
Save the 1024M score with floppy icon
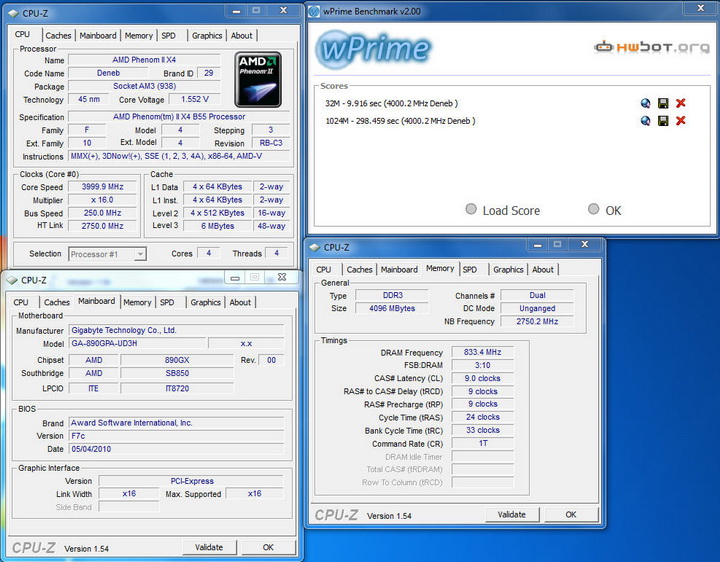click(x=663, y=121)
